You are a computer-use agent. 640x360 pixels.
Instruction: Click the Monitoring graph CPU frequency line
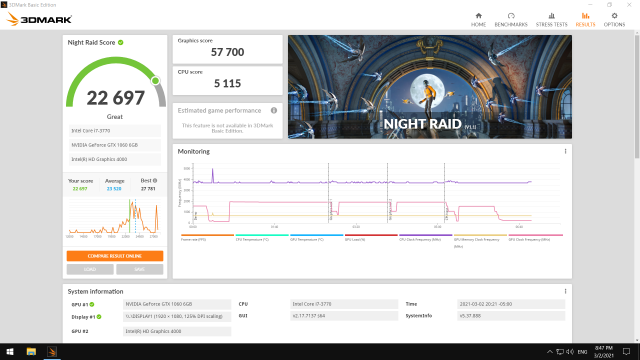[362, 182]
